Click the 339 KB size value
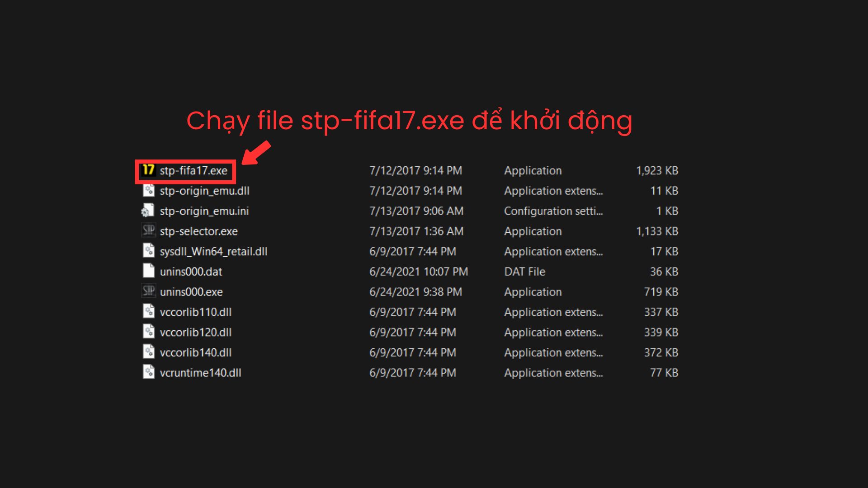868x488 pixels. point(661,333)
